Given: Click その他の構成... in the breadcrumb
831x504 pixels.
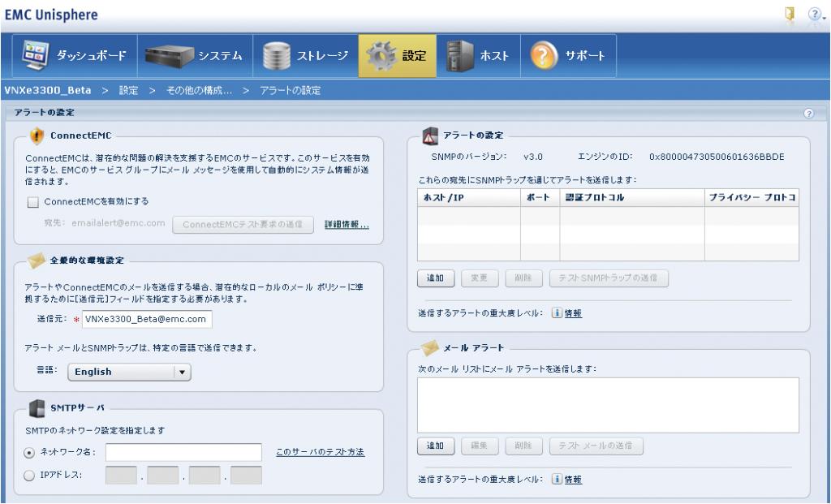Looking at the screenshot, I should 200,91.
